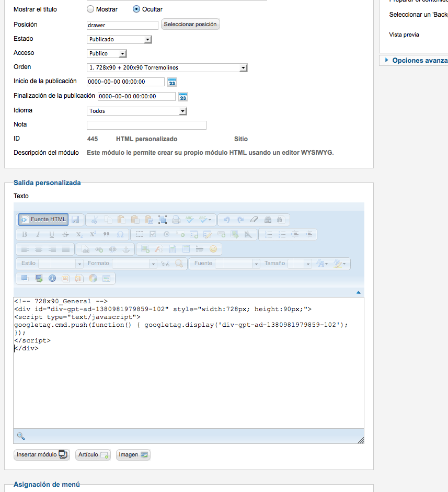Insert a smiley emoticon
This screenshot has width=448, height=492.
[x=213, y=249]
